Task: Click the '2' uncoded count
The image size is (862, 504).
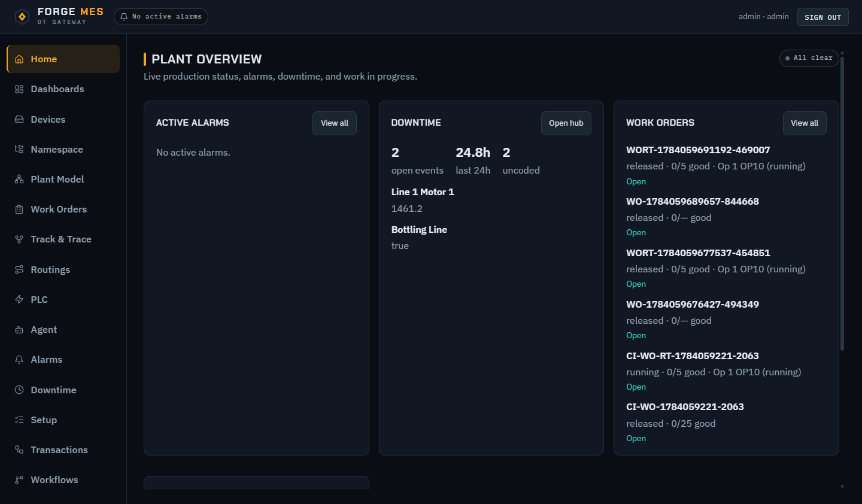Action: [506, 153]
